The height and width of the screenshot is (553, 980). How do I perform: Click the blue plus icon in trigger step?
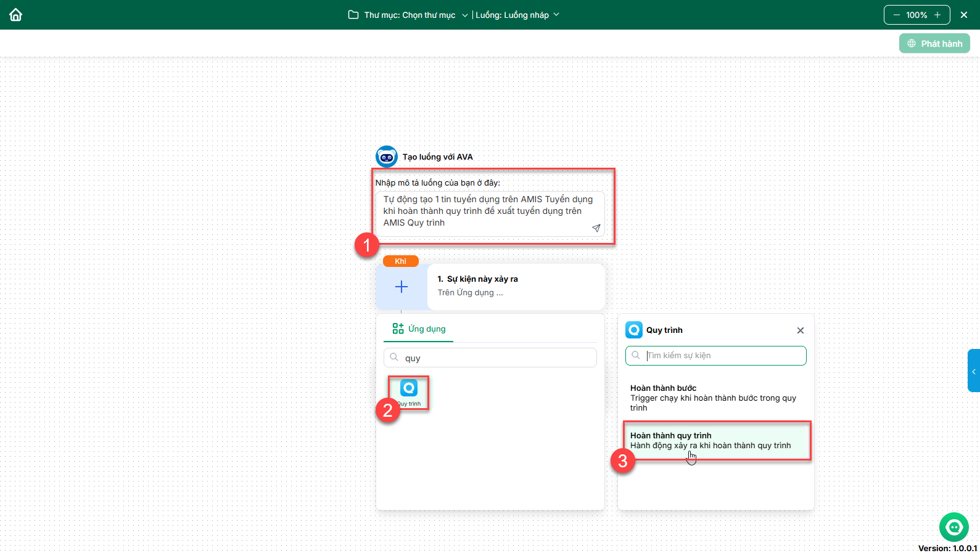[x=401, y=287]
